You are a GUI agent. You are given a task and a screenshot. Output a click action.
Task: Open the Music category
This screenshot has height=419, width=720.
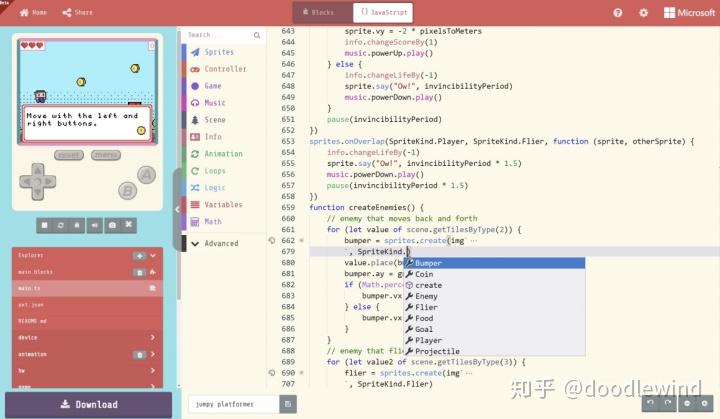[x=224, y=103]
